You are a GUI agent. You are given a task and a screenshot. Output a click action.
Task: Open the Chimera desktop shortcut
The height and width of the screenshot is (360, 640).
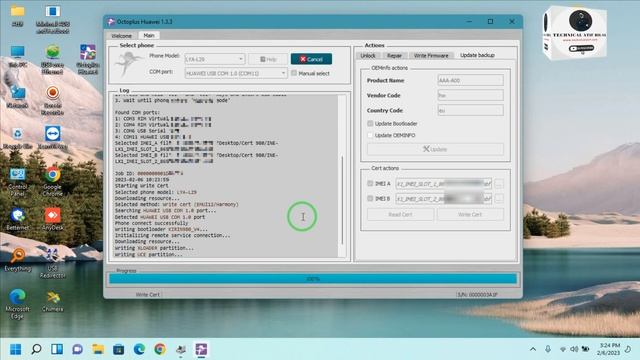click(x=52, y=301)
